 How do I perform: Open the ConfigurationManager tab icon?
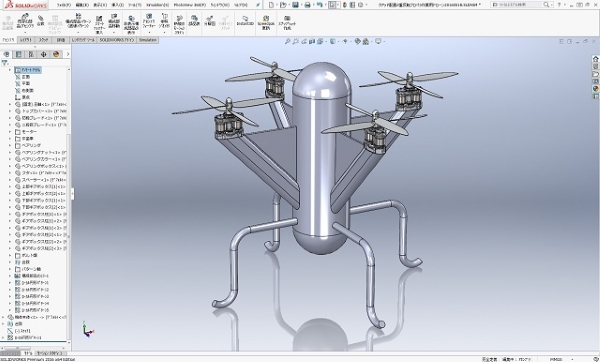(31, 54)
